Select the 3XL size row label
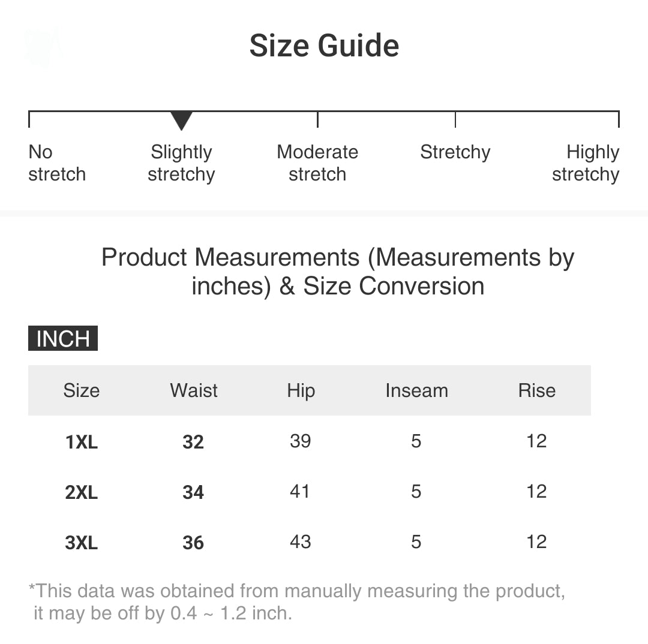Screen dimensions: 648x644 point(82,543)
